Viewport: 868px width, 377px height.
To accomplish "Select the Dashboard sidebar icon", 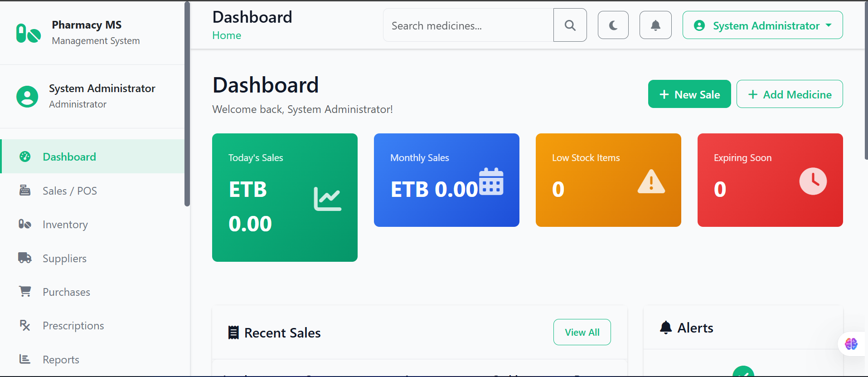I will (x=25, y=156).
